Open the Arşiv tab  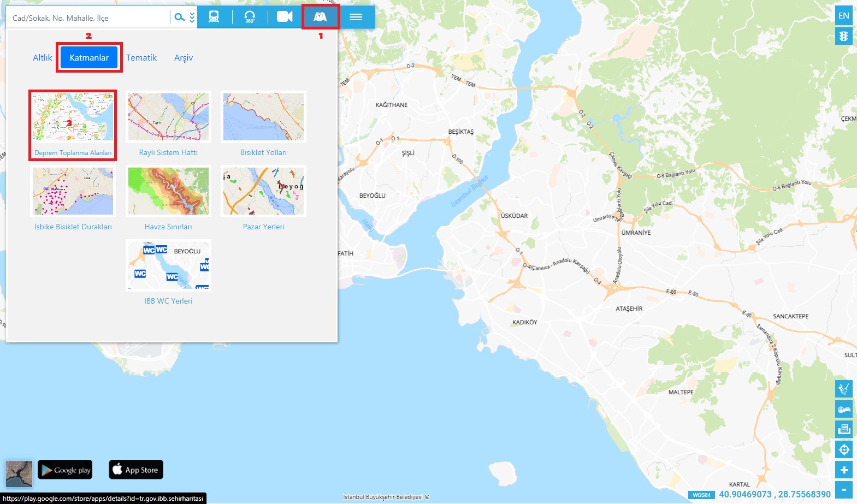pos(184,58)
